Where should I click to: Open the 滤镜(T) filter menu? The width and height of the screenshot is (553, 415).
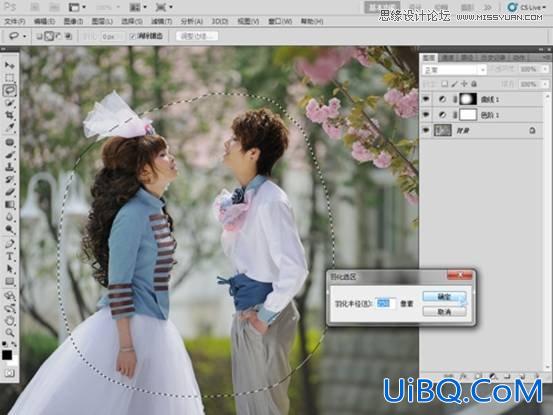[162, 21]
